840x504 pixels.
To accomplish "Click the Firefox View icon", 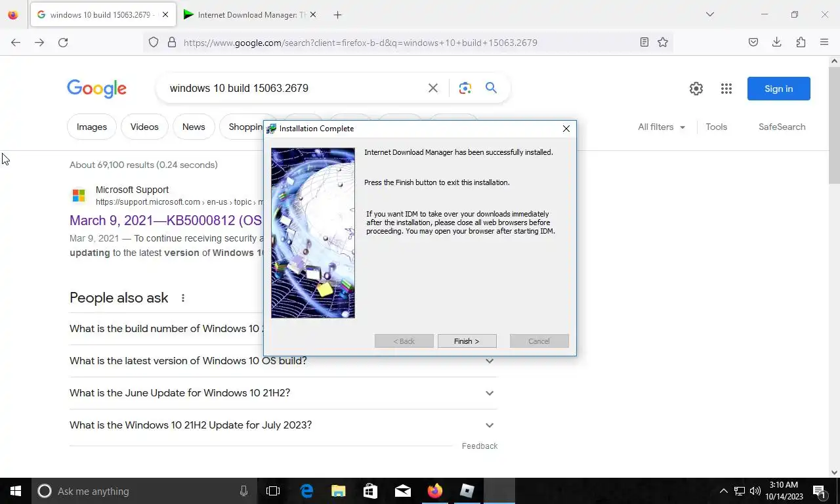I will pos(13,14).
